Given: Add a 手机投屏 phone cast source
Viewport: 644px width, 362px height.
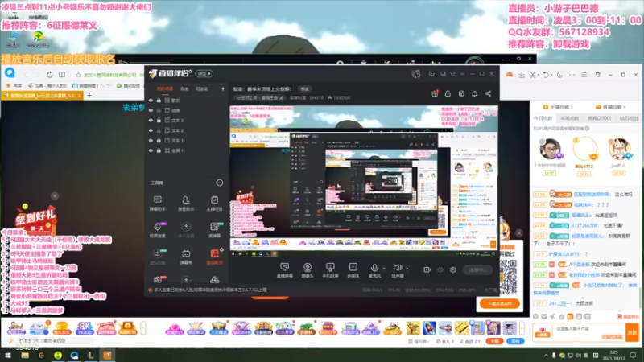Looking at the screenshot, I should [x=330, y=270].
